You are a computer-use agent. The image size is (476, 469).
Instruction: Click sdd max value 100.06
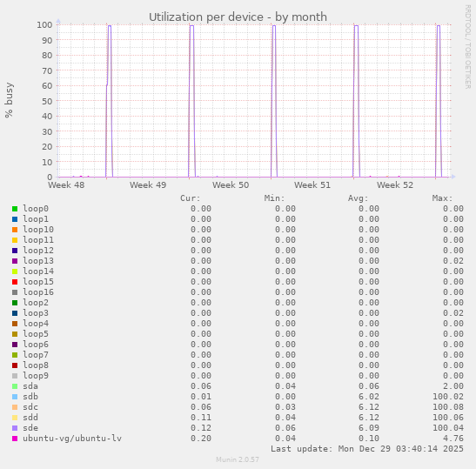click(448, 418)
